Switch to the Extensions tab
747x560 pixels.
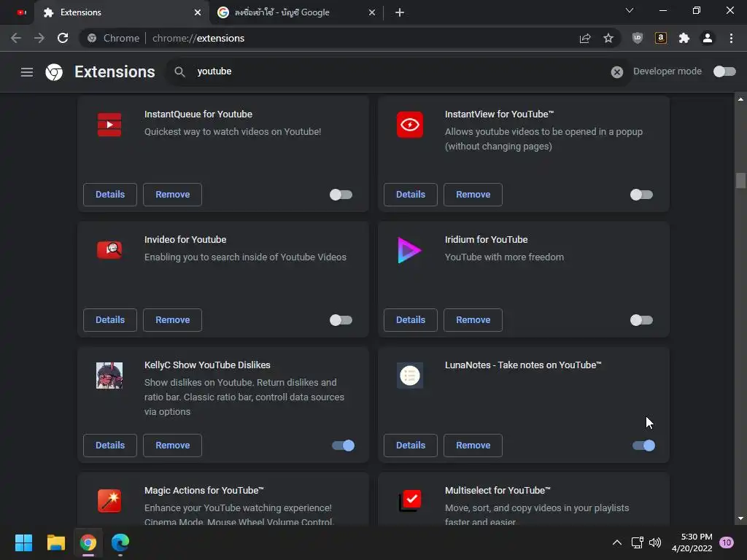(120, 12)
